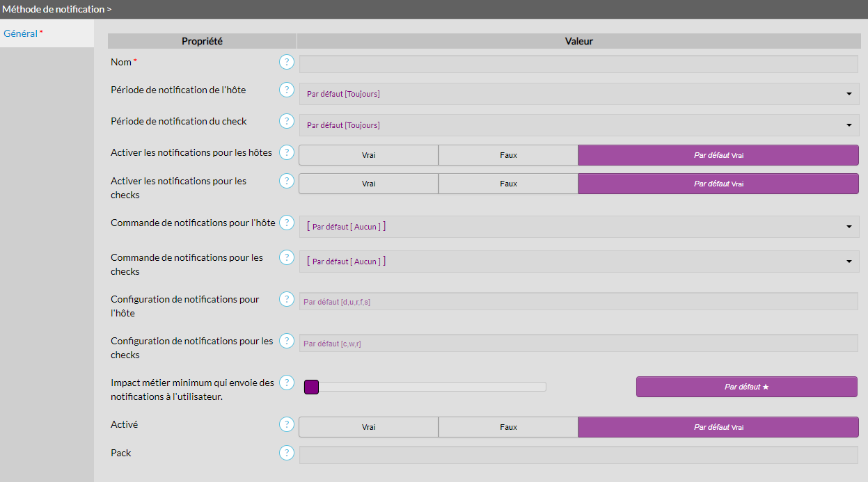Click help icon for Commande de notifications pour l'hôte
The image size is (868, 482).
click(x=287, y=223)
